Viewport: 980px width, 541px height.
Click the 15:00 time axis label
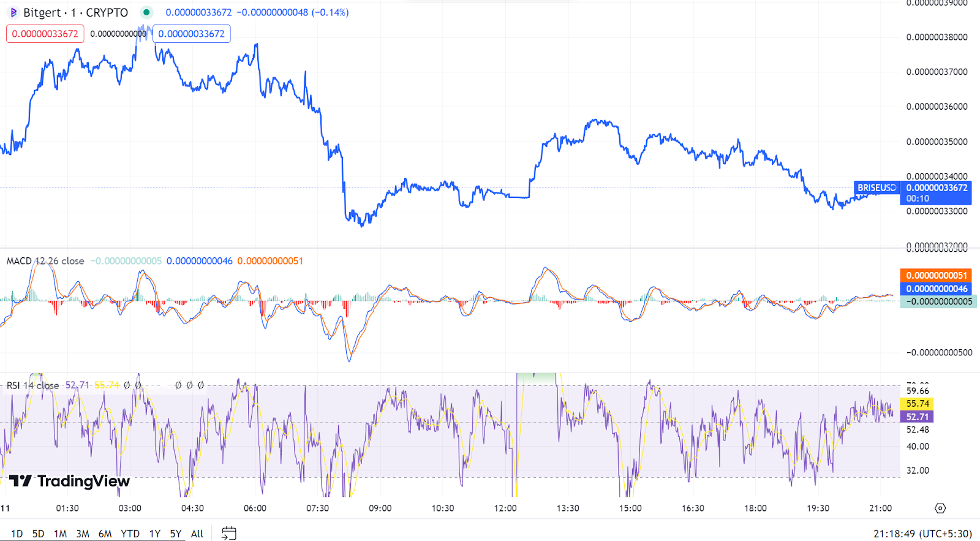pyautogui.click(x=630, y=508)
